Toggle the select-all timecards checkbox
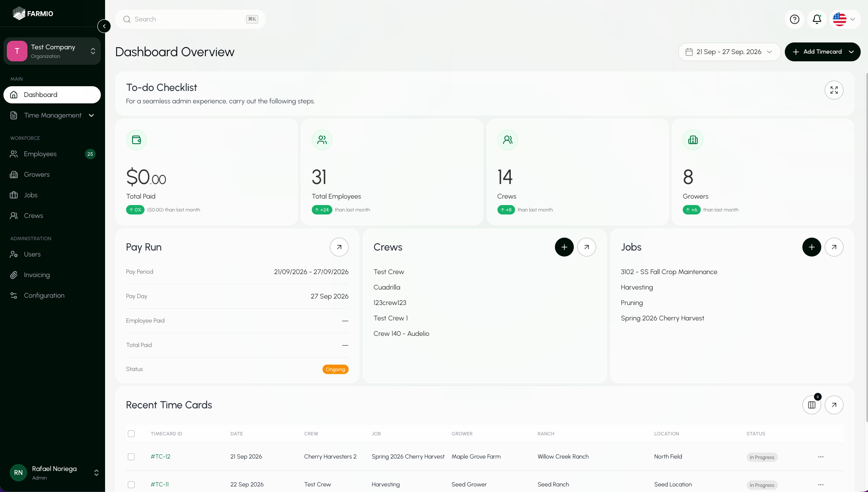The width and height of the screenshot is (868, 492). [131, 434]
